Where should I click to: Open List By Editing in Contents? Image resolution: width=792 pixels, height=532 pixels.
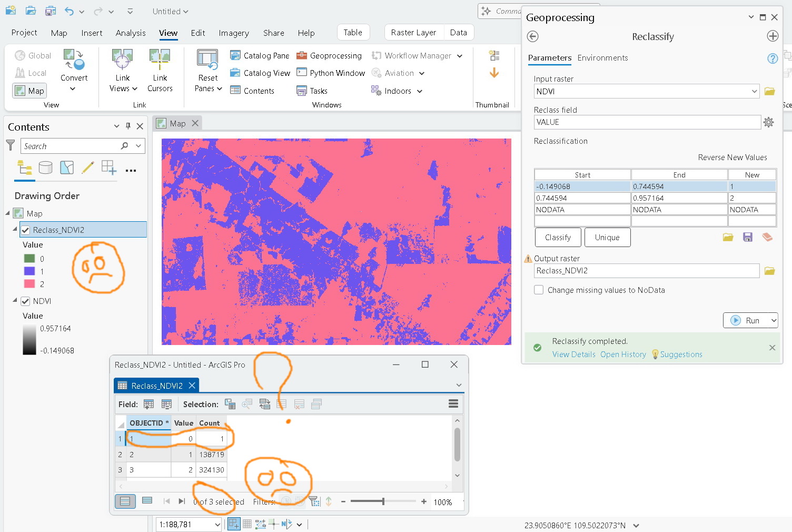tap(88, 169)
